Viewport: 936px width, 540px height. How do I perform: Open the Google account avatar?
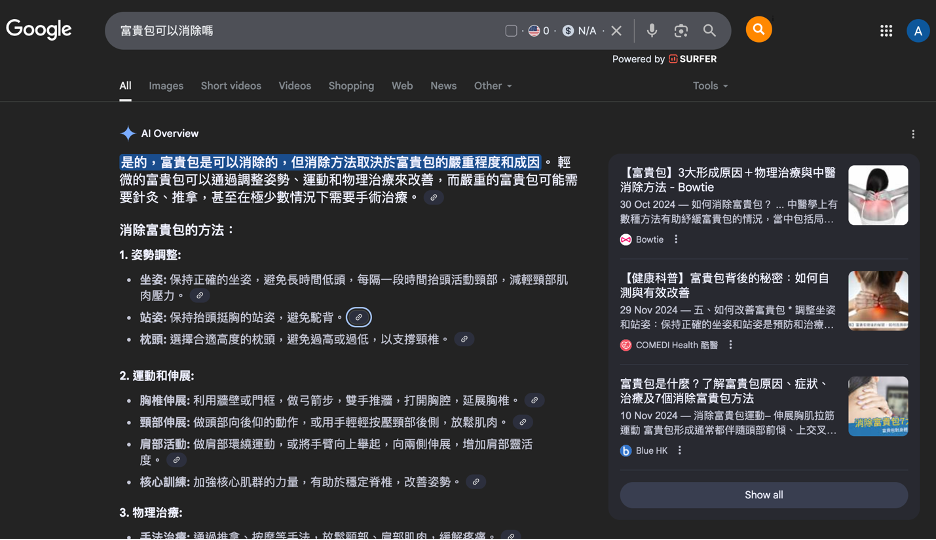click(918, 31)
